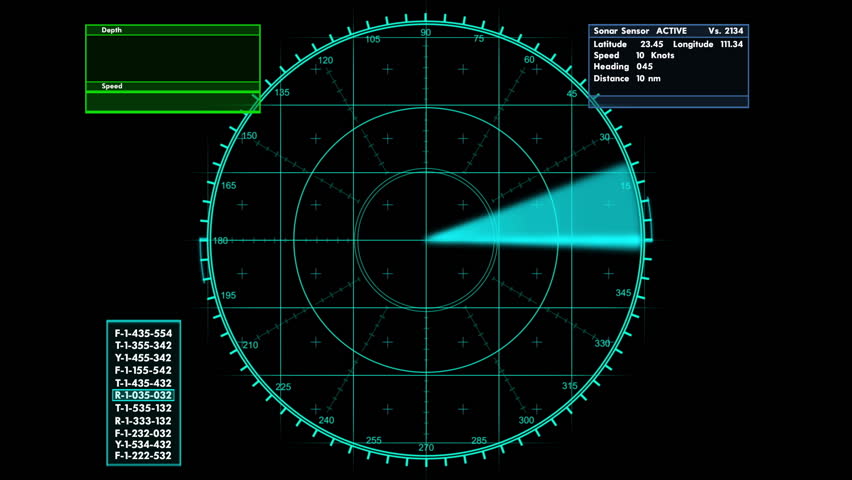852x480 pixels.
Task: Click the Depth panel header
Action: click(173, 30)
